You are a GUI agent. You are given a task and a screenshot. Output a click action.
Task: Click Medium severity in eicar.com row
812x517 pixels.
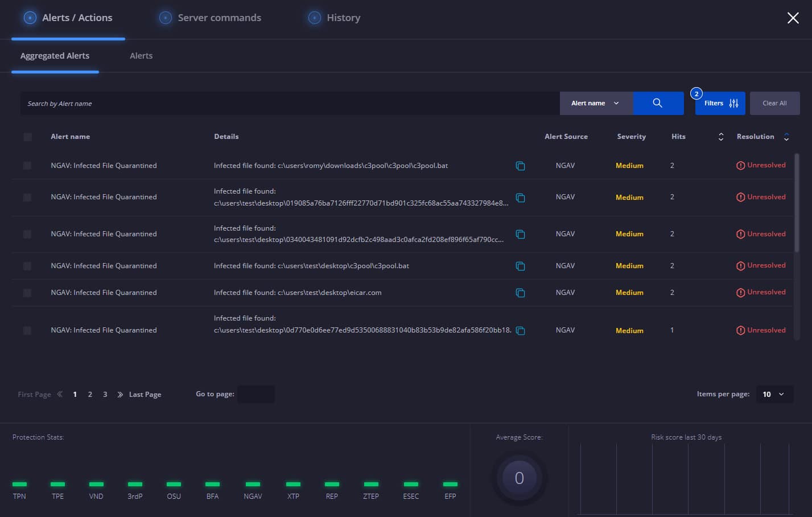click(629, 293)
